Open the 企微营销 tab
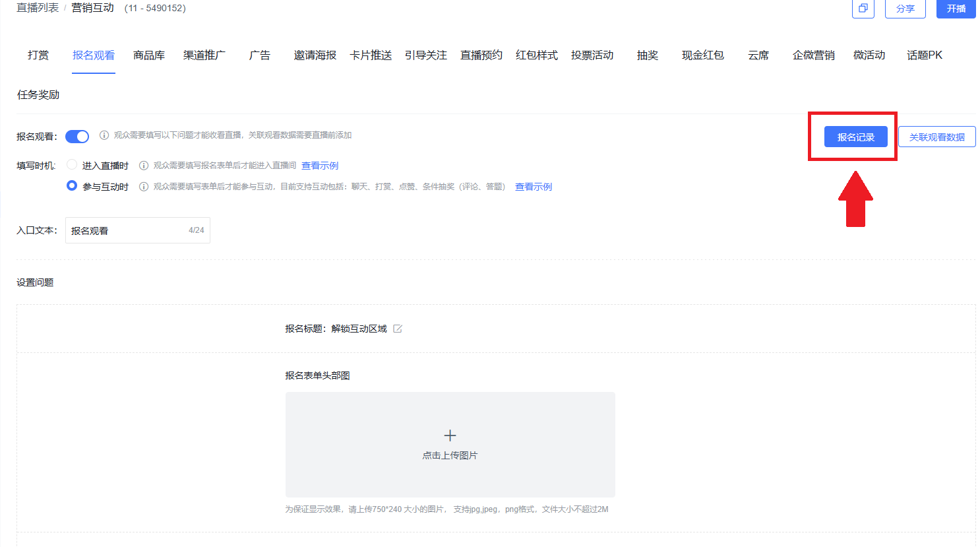This screenshot has height=547, width=980. click(814, 55)
